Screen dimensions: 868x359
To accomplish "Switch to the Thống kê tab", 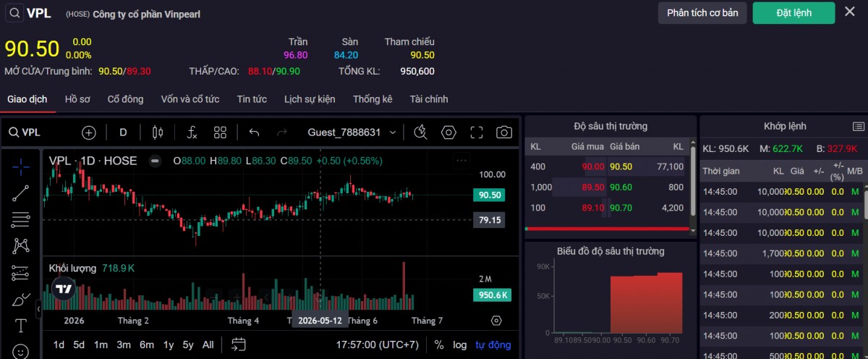I will (373, 99).
